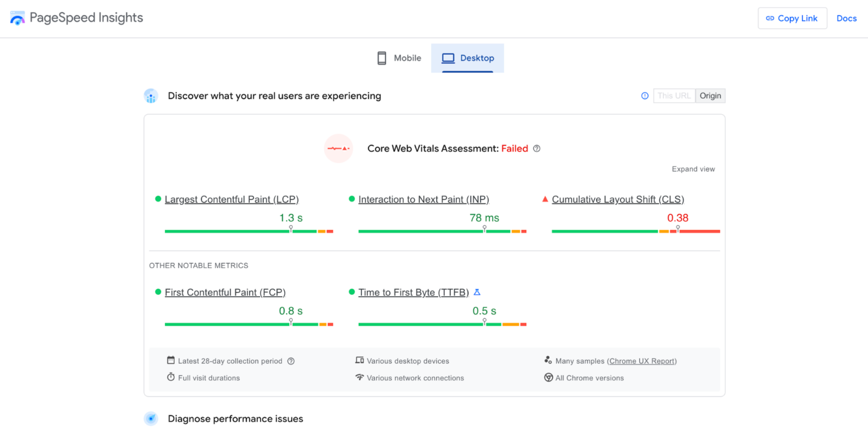Click the question mark beside collection period

(290, 361)
